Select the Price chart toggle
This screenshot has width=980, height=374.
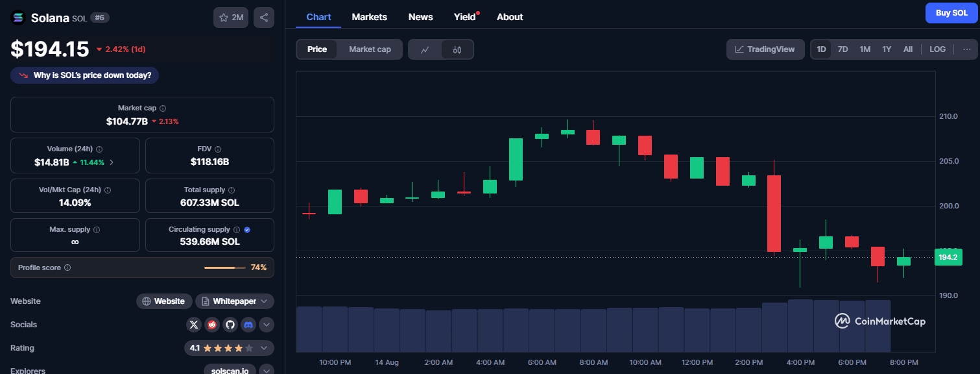[317, 49]
